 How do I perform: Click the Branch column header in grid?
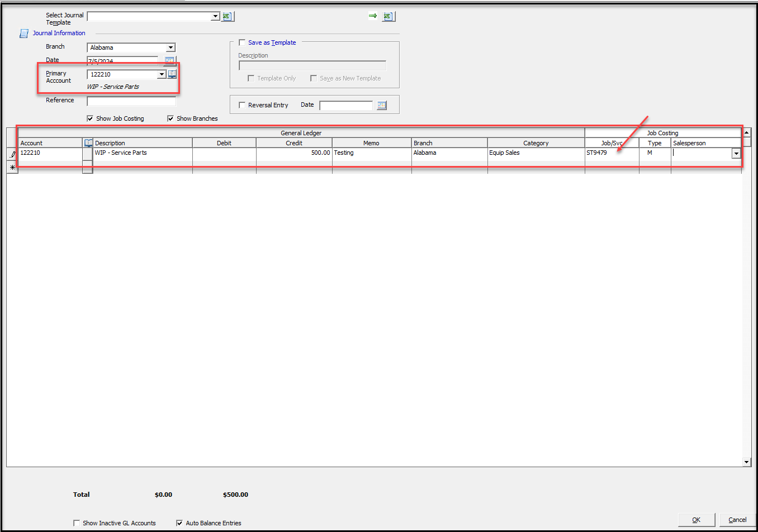click(449, 143)
